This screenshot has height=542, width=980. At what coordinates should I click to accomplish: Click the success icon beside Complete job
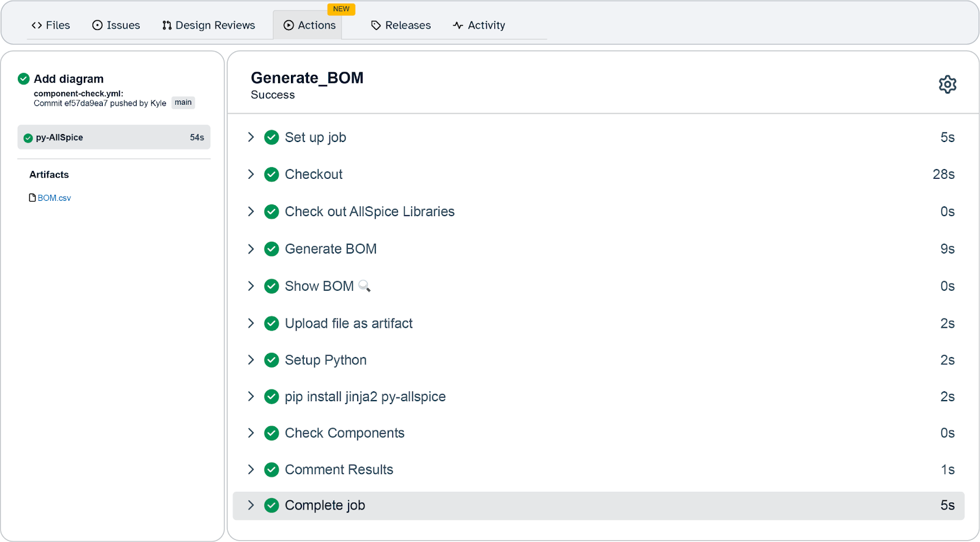pos(271,505)
